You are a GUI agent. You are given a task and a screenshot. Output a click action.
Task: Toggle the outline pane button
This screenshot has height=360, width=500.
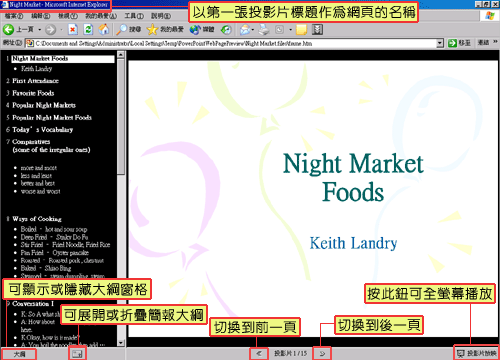19,354
